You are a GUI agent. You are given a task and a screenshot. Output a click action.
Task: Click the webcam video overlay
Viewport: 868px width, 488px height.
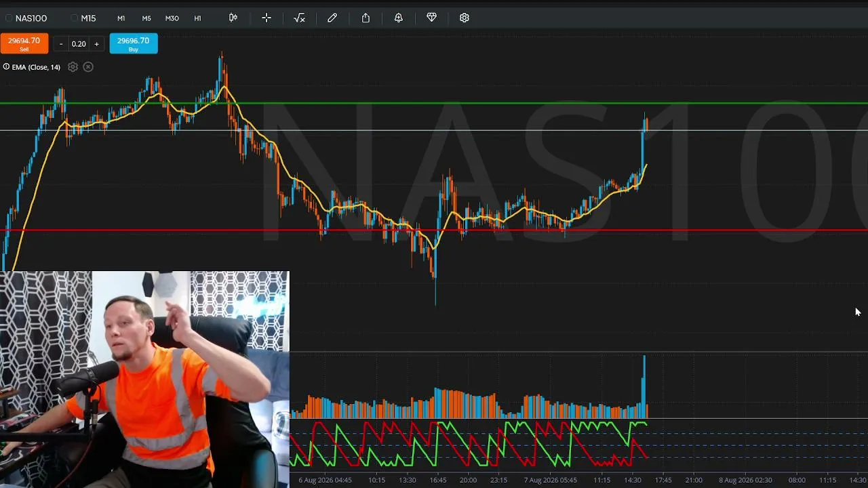[x=144, y=380]
